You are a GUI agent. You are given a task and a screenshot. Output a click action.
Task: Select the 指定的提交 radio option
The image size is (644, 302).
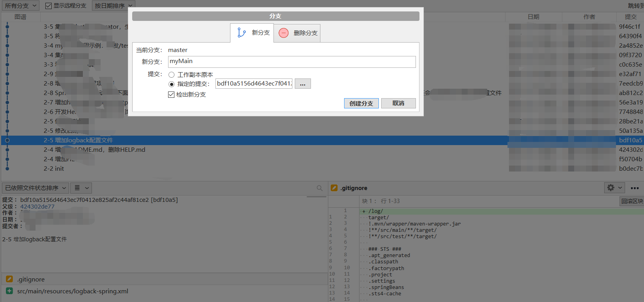(x=171, y=84)
